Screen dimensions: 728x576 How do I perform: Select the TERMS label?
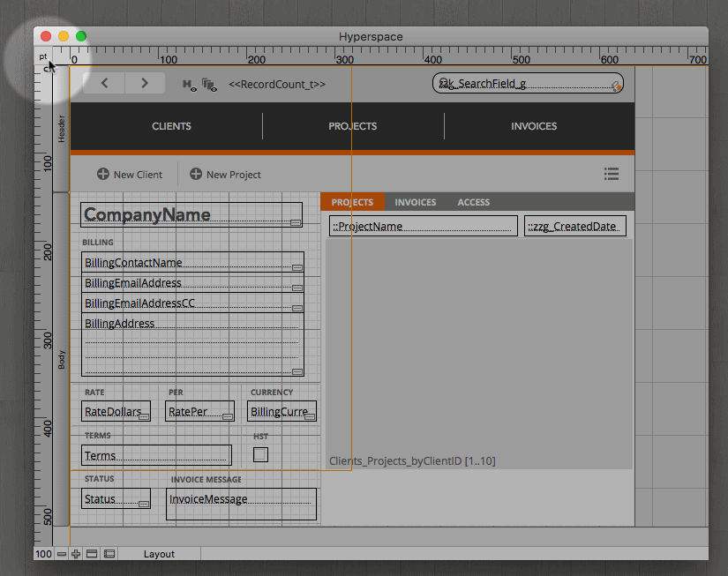[x=97, y=436]
